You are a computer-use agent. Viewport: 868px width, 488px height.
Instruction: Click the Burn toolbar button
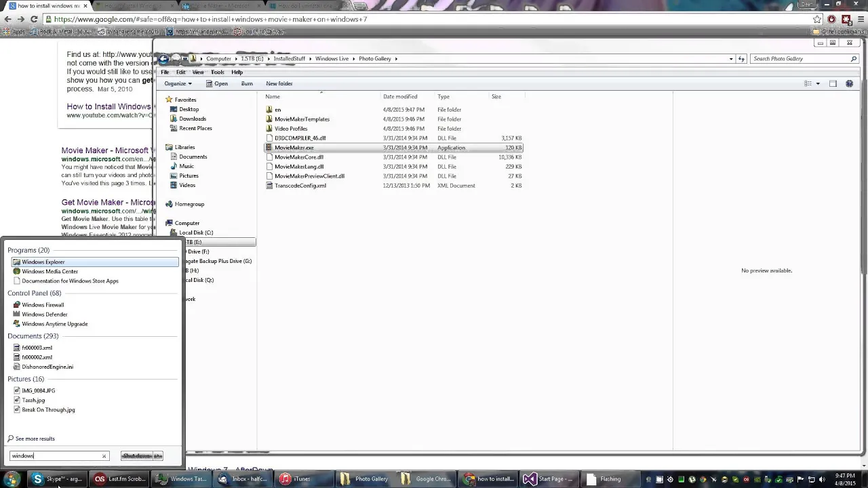point(247,83)
